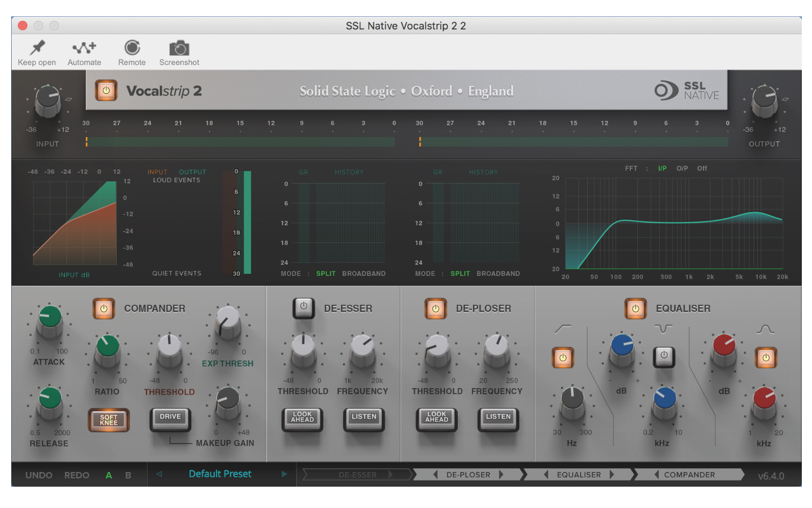Move De-Ploser right in processing order

pos(501,474)
